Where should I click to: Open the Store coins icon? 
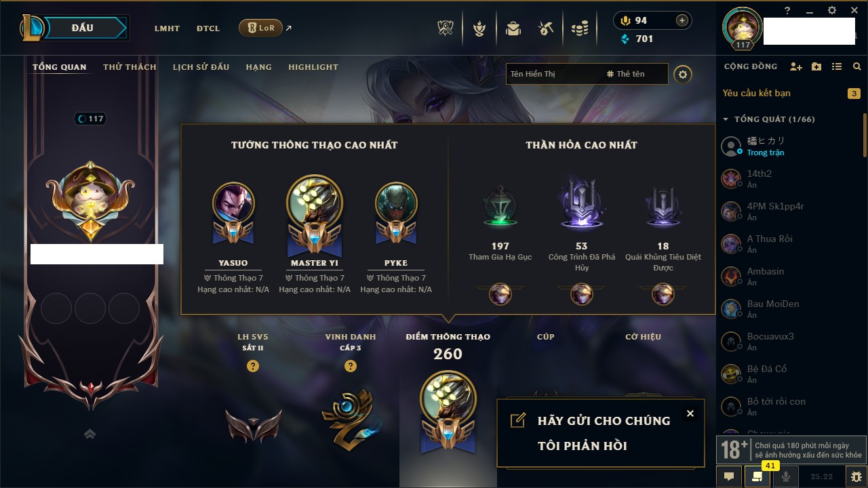[x=579, y=28]
